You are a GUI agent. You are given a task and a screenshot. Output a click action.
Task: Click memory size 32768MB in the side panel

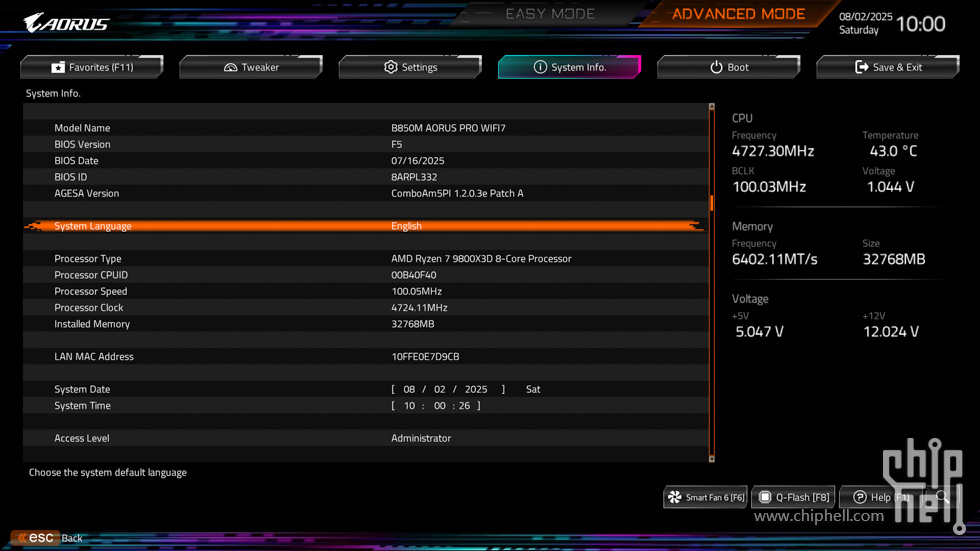[894, 259]
